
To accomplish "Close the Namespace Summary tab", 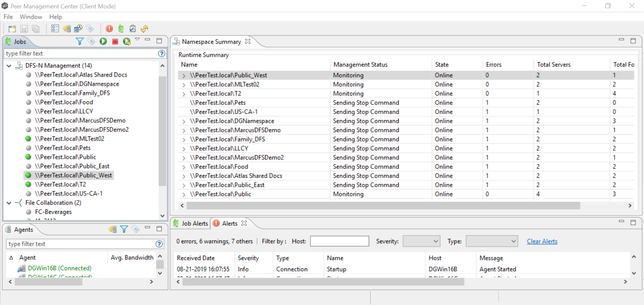I will (x=248, y=41).
